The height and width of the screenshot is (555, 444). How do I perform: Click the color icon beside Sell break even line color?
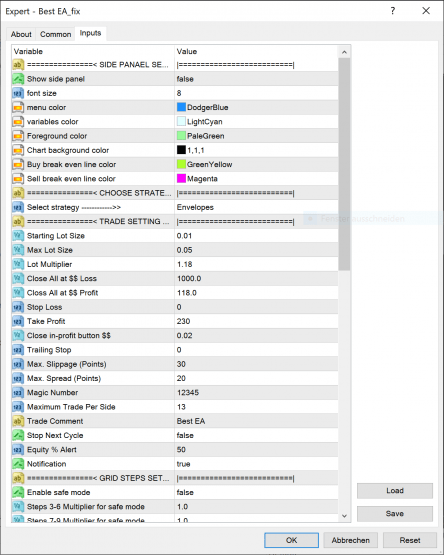click(18, 179)
